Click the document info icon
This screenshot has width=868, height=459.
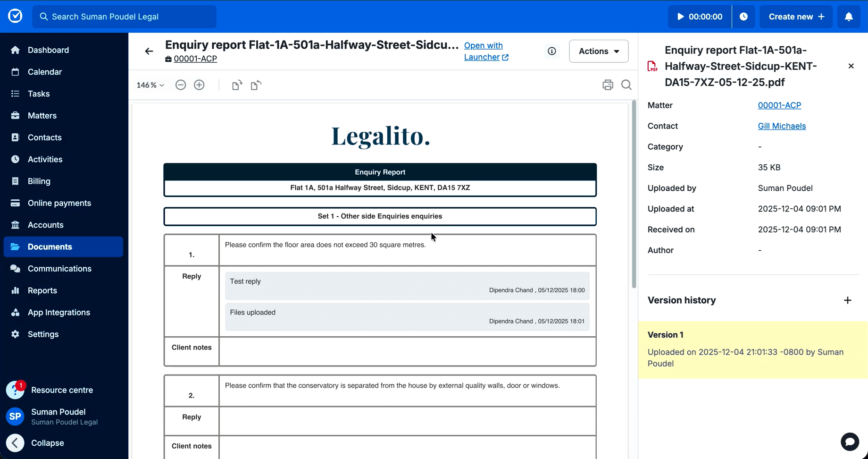pyautogui.click(x=551, y=51)
